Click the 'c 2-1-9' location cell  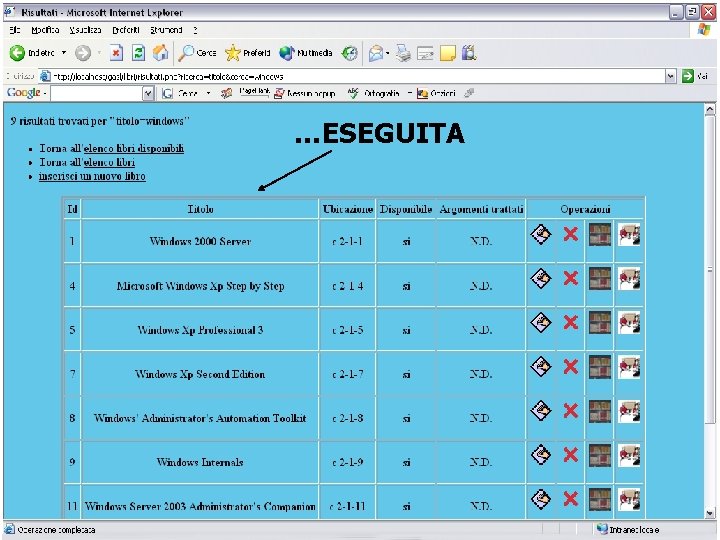(x=348, y=462)
